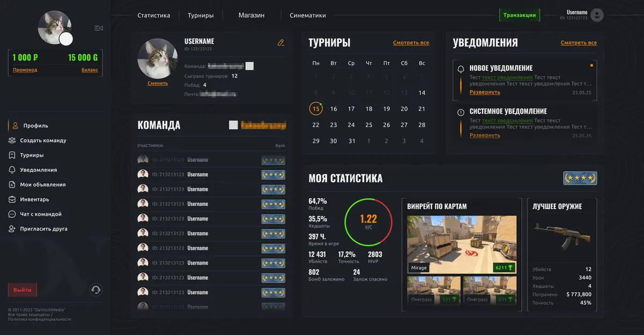Click Сменить under the profile photo
Viewport: 644px width, 335px height.
(x=158, y=83)
